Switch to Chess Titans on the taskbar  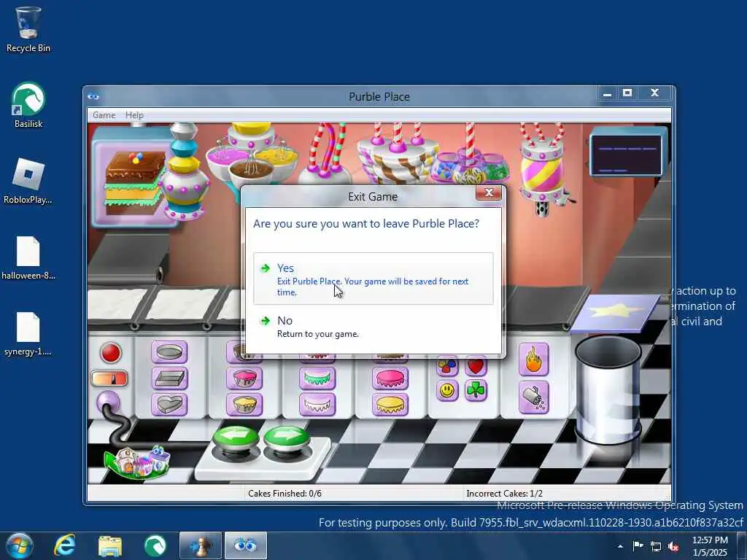[x=201, y=545]
